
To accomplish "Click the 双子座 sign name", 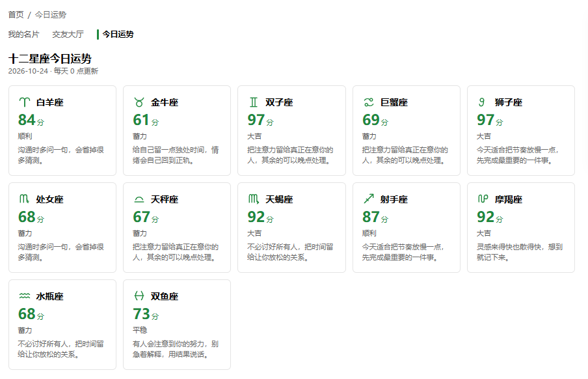I will point(280,102).
